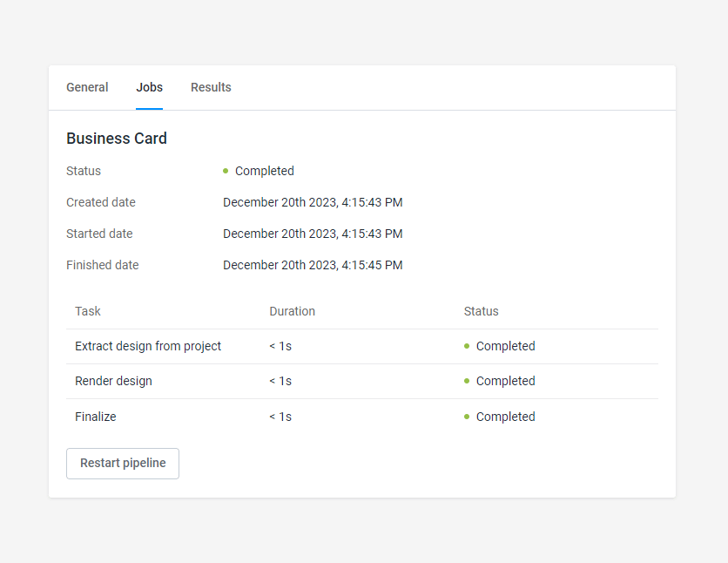Click the Finished date label
Screen dimensions: 728x563
pos(103,265)
